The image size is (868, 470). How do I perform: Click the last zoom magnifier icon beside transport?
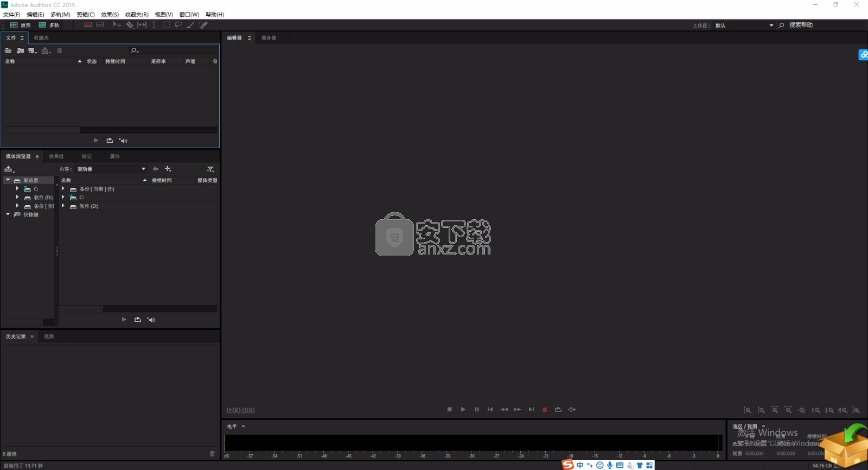coord(856,410)
